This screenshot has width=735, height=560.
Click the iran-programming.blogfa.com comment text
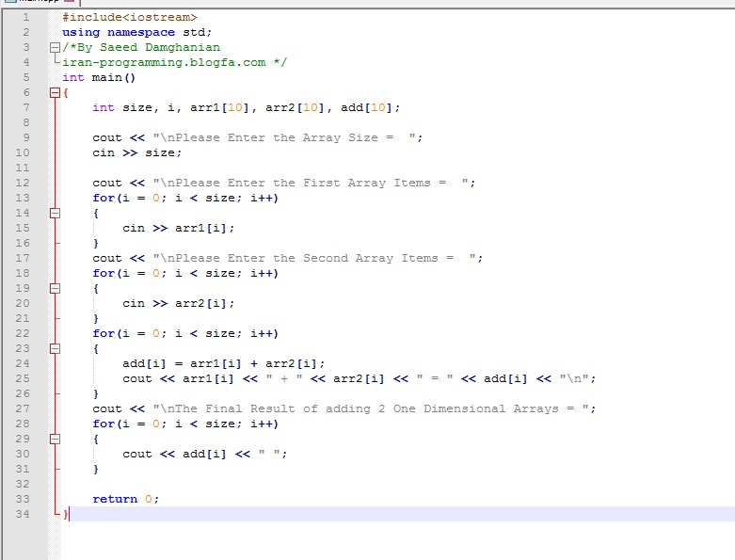[168, 62]
